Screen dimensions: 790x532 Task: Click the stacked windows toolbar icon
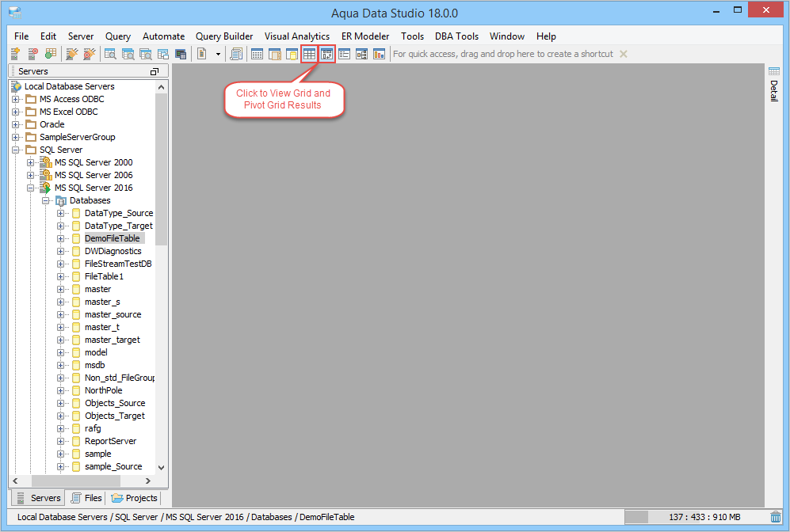[163, 54]
